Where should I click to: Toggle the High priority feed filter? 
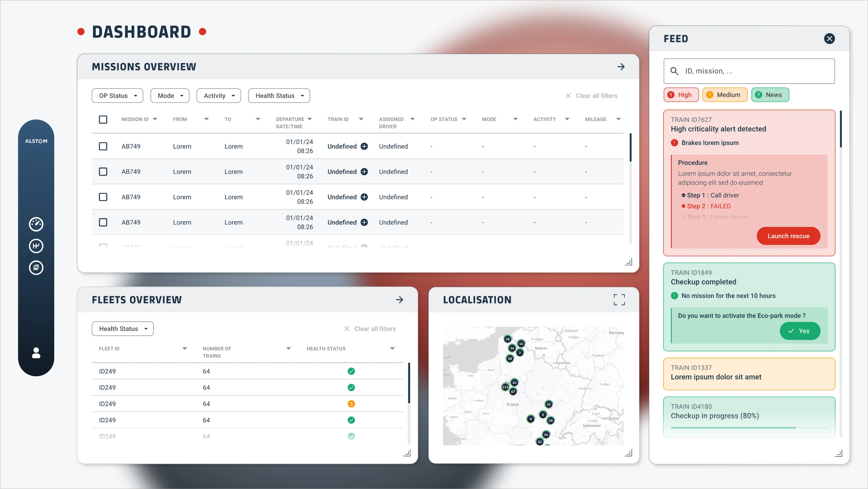click(681, 95)
